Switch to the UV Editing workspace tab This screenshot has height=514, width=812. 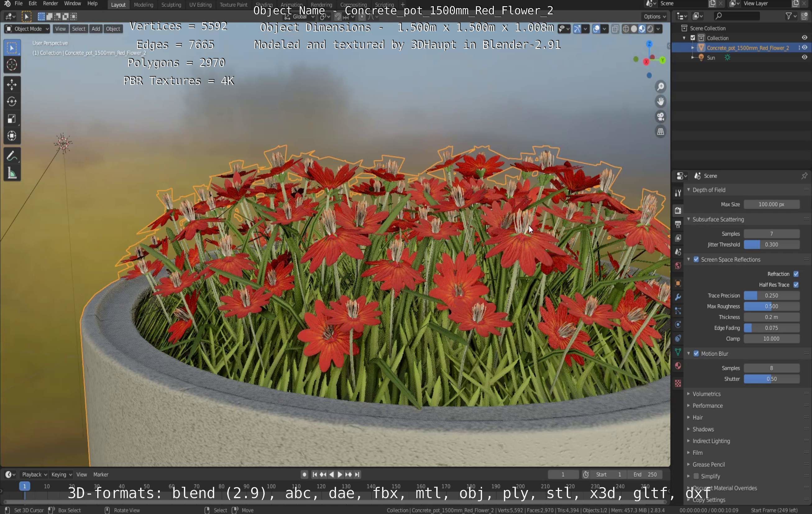[200, 5]
